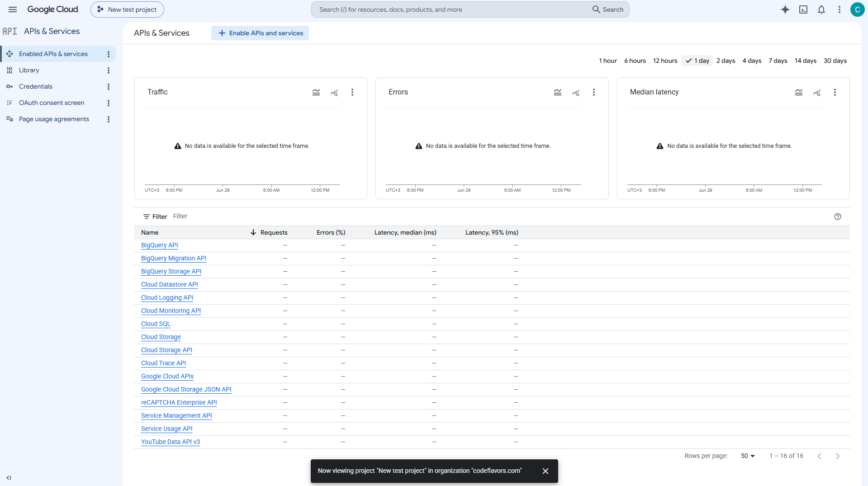
Task: Select the 4 days time range
Action: 752,61
